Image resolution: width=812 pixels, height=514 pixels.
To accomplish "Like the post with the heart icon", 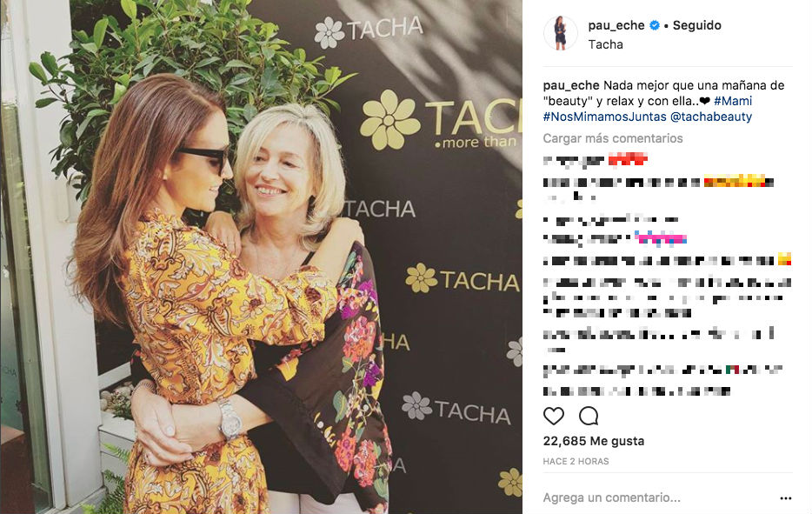I will pyautogui.click(x=553, y=416).
